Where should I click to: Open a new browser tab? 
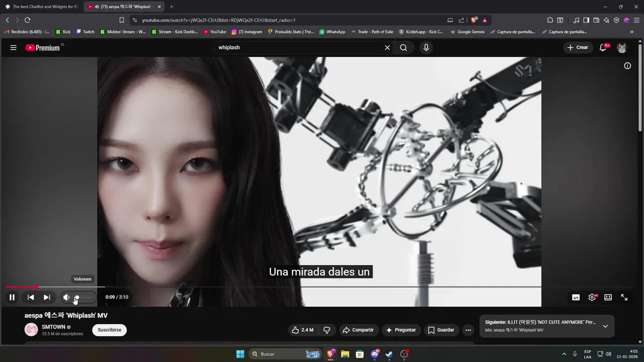pyautogui.click(x=172, y=7)
